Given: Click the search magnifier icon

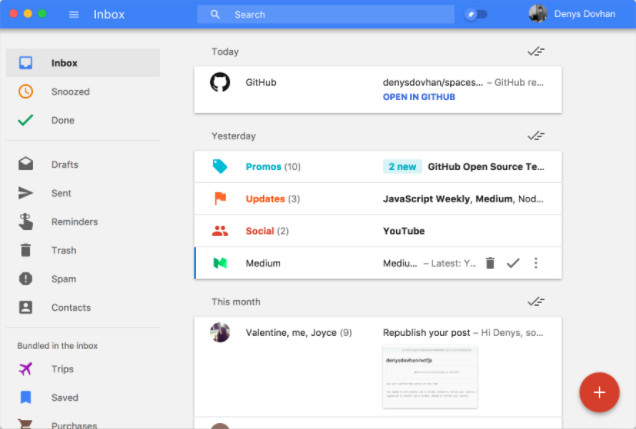Looking at the screenshot, I should [215, 15].
